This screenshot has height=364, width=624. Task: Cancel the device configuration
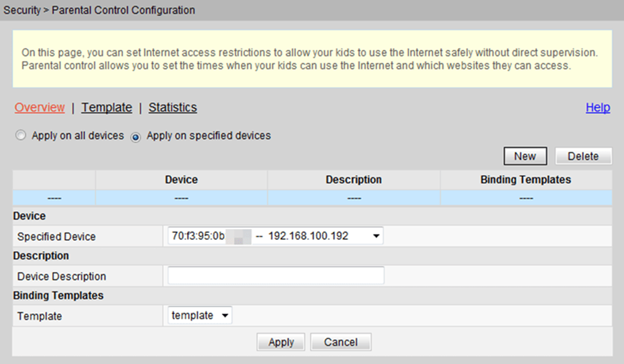[x=341, y=342]
